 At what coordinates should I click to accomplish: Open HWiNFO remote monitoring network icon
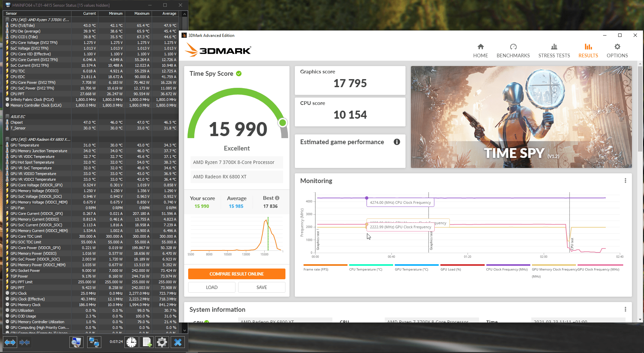[x=94, y=342]
